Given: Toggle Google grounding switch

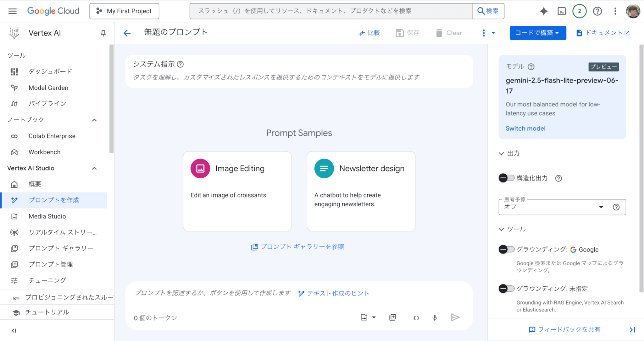Looking at the screenshot, I should (506, 249).
